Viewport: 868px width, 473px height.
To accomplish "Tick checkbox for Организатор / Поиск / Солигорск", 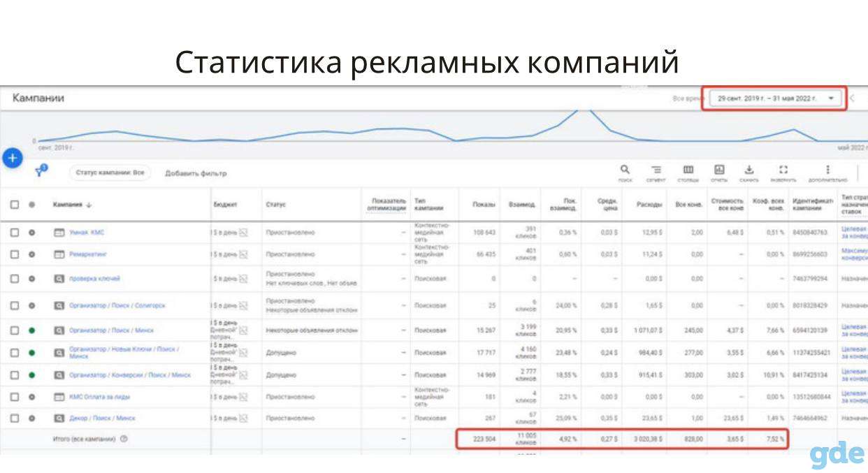I will pyautogui.click(x=15, y=305).
